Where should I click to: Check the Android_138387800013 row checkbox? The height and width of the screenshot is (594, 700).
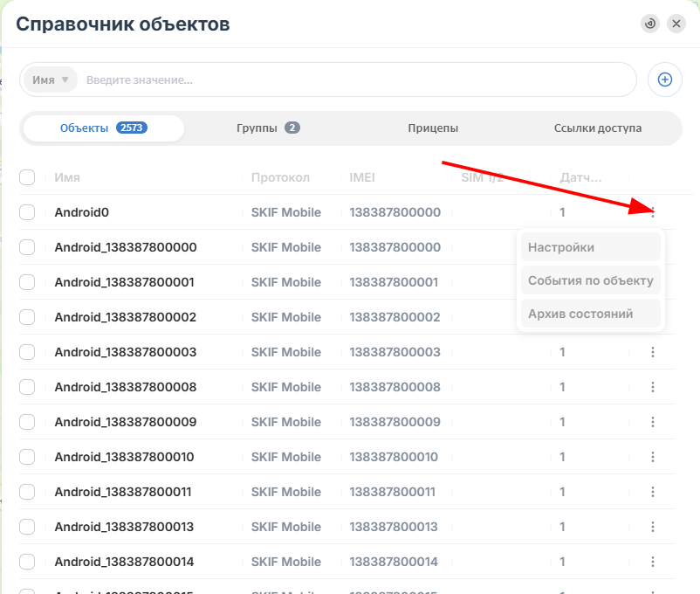27,527
